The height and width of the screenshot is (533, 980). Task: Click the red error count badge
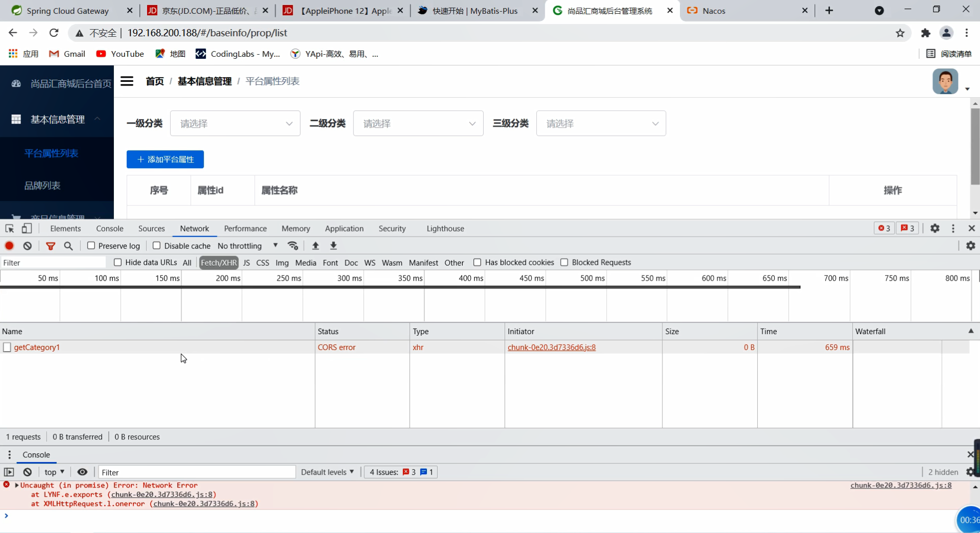coord(884,228)
